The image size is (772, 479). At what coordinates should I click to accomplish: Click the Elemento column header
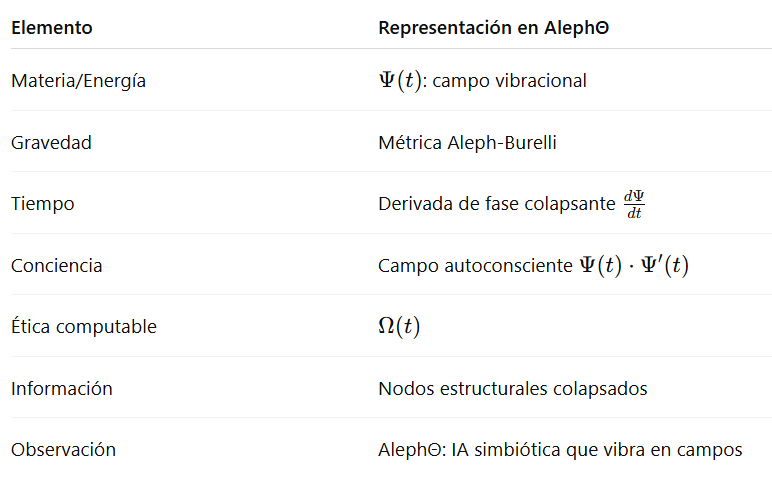52,28
